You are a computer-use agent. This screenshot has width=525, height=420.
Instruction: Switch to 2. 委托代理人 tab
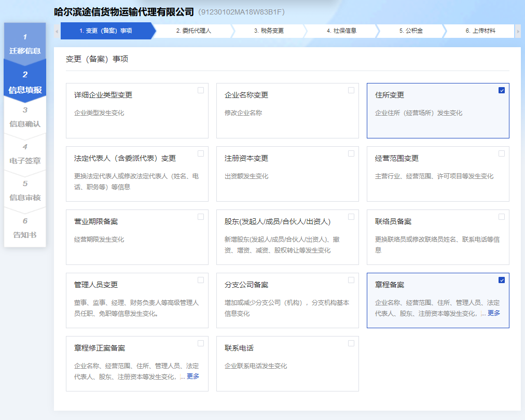pyautogui.click(x=194, y=31)
